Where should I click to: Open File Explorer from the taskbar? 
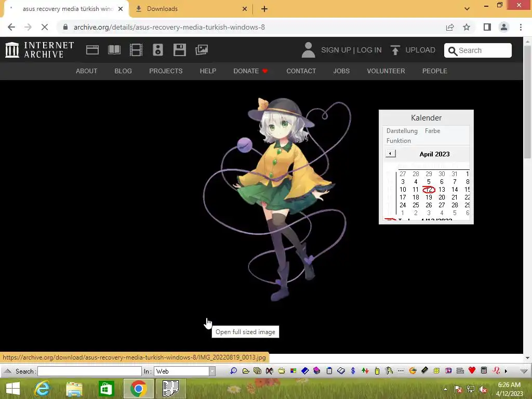coord(74,389)
